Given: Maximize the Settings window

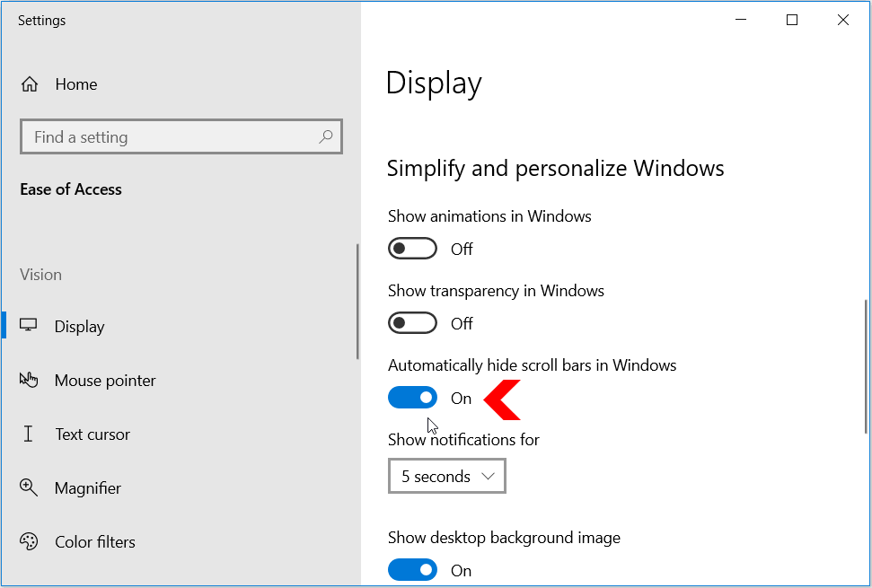Looking at the screenshot, I should [791, 21].
